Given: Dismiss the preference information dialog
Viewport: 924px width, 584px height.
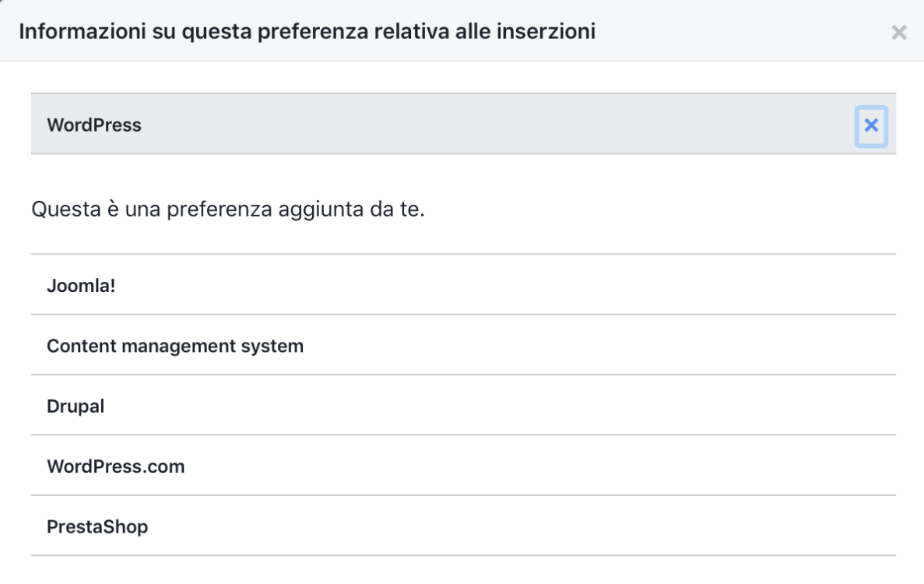Looking at the screenshot, I should (x=899, y=33).
